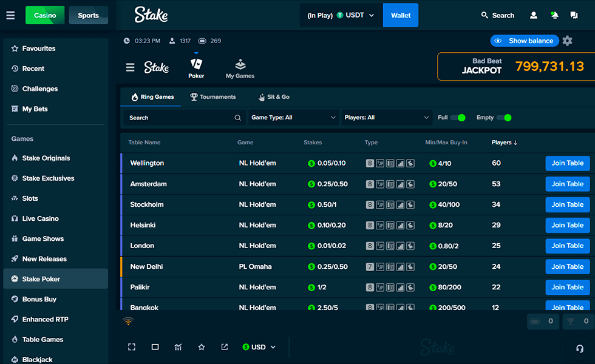The height and width of the screenshot is (364, 595).
Task: Sort tables by Players column
Action: pyautogui.click(x=505, y=143)
